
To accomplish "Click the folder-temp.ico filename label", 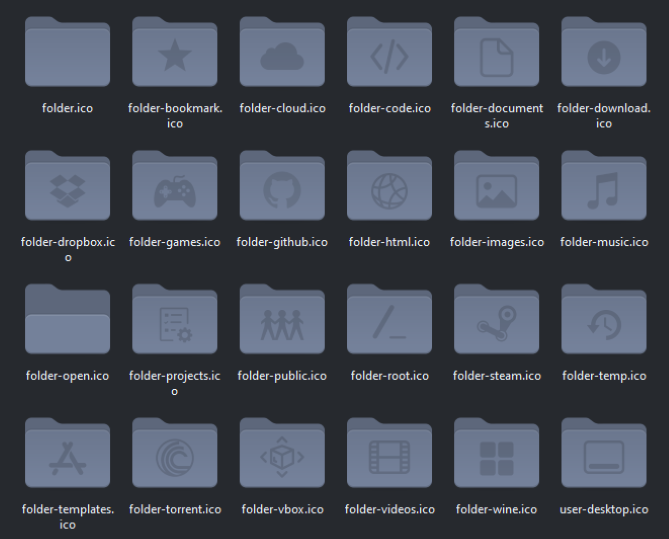I will click(603, 376).
